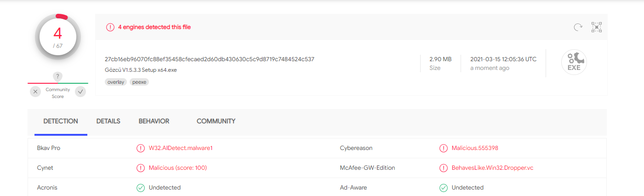Click the peexe tag
Screen dimensions: 644x196
139,82
